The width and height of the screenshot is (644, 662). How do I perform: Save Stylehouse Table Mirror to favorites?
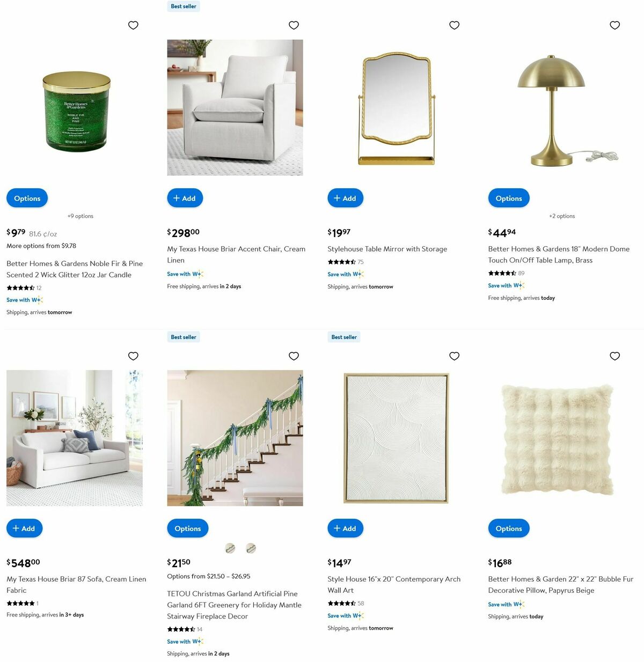454,25
